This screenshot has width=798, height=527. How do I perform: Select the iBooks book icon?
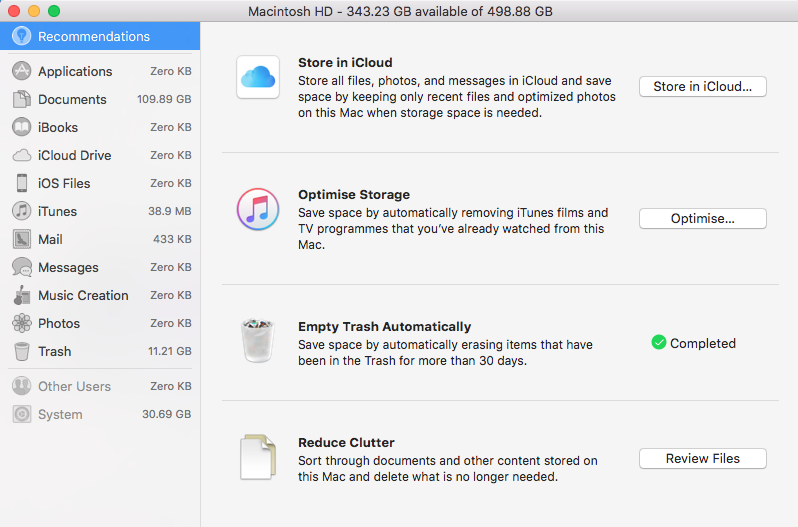[21, 127]
